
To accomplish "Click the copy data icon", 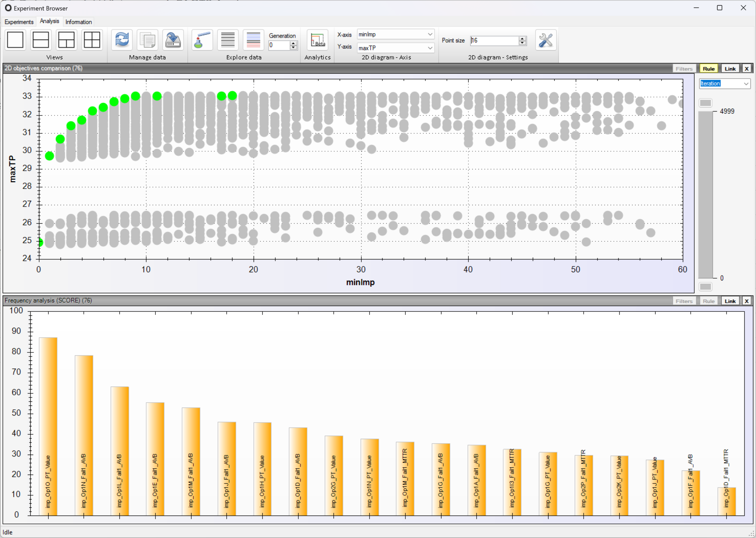I will pyautogui.click(x=147, y=40).
